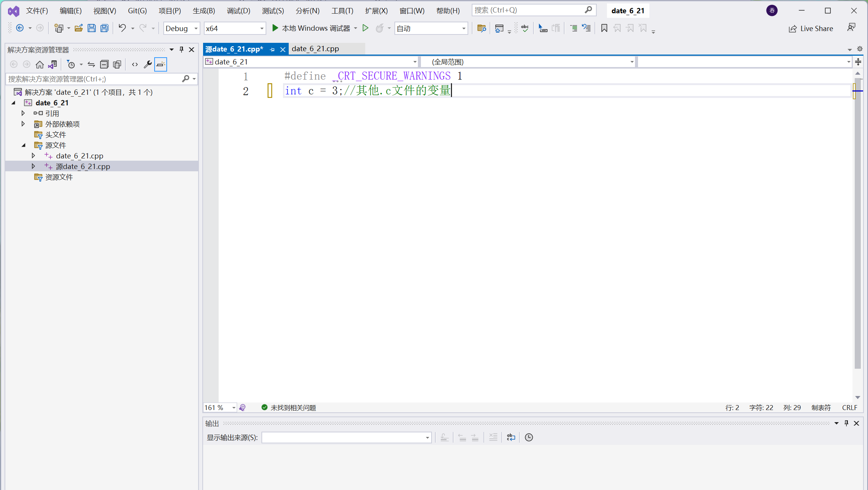
Task: Expand the 外部依赖项 tree node
Action: click(23, 124)
